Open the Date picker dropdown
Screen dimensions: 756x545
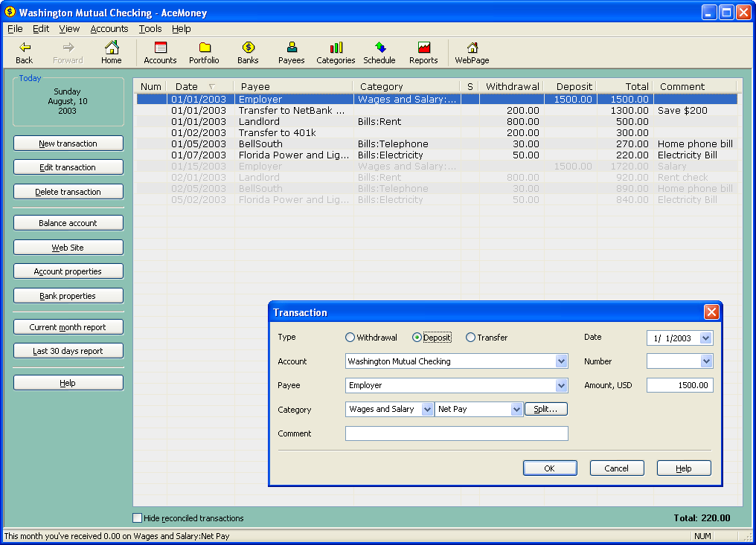[x=706, y=338]
